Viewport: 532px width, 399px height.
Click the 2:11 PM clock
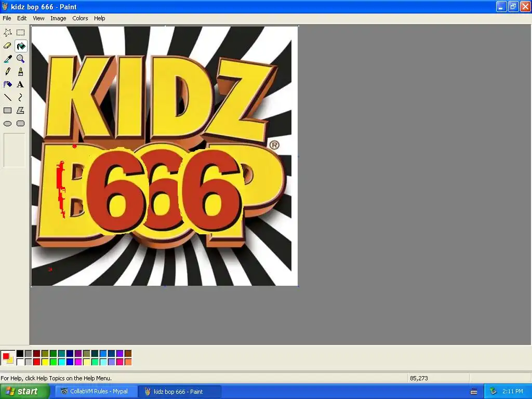513,392
